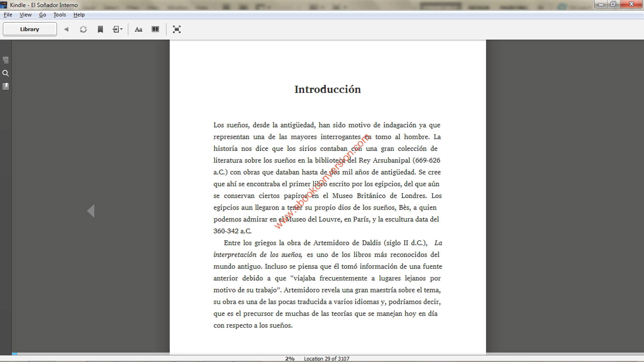The height and width of the screenshot is (362, 644).
Task: Bookmark this page using the bookmark icon
Action: pos(100,29)
